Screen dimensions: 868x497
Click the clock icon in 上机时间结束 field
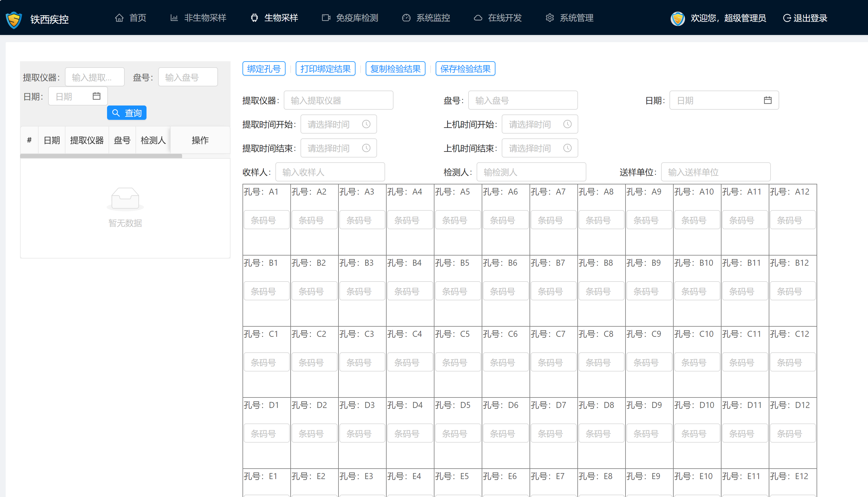pyautogui.click(x=567, y=148)
